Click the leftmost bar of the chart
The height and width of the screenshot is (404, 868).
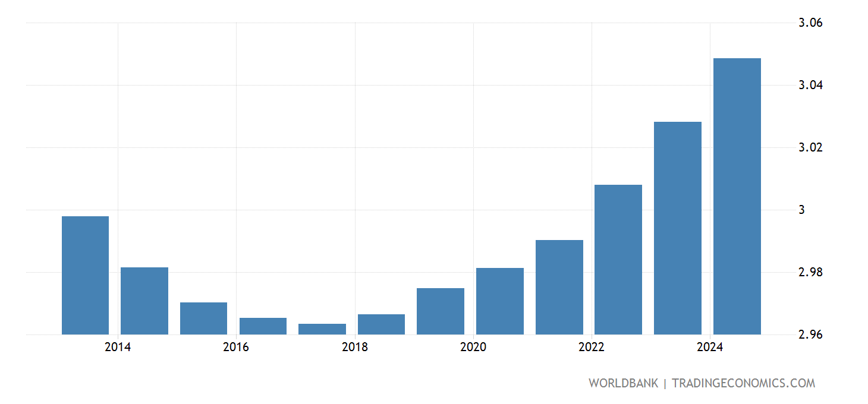85,275
